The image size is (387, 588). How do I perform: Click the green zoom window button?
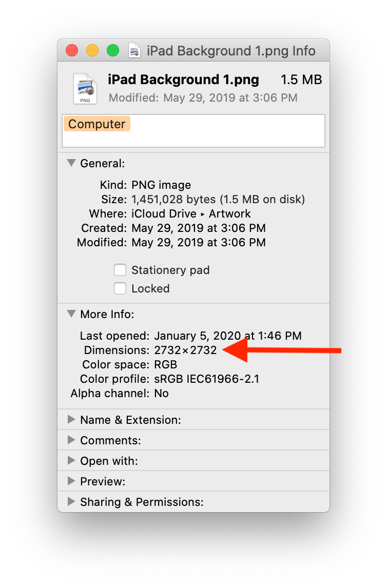coord(112,51)
